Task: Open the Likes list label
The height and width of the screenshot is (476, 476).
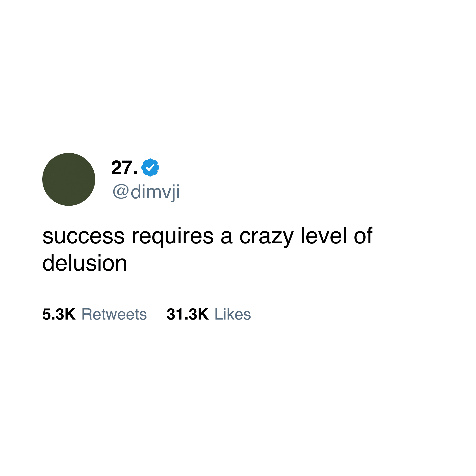Action: point(232,314)
